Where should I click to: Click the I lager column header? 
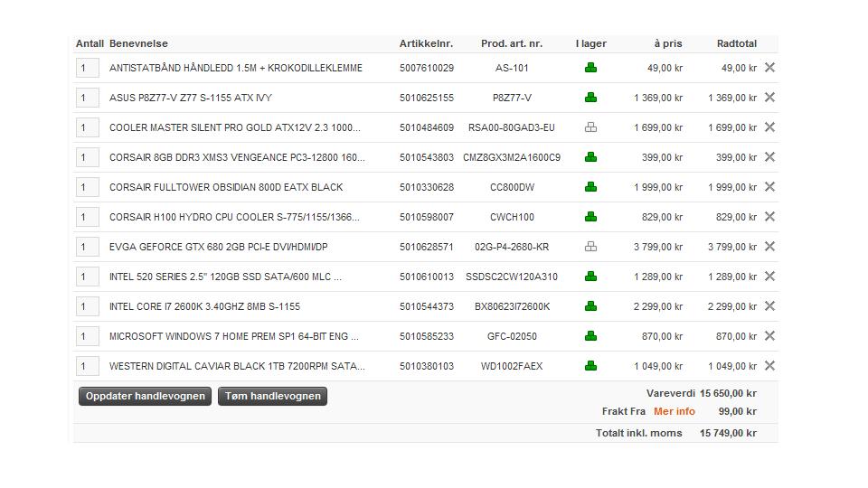click(590, 43)
